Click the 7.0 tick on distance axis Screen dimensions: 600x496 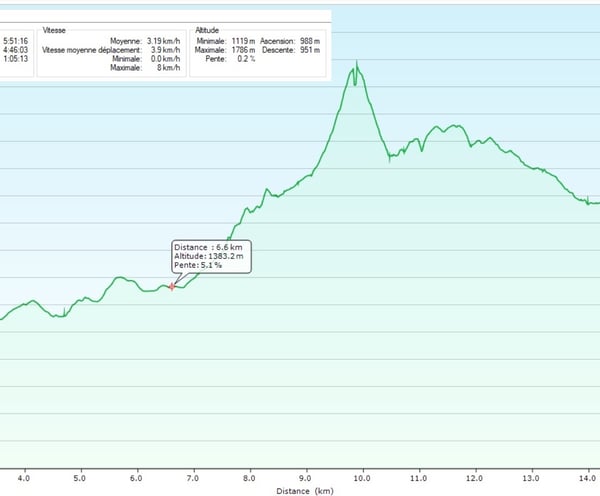pos(193,478)
